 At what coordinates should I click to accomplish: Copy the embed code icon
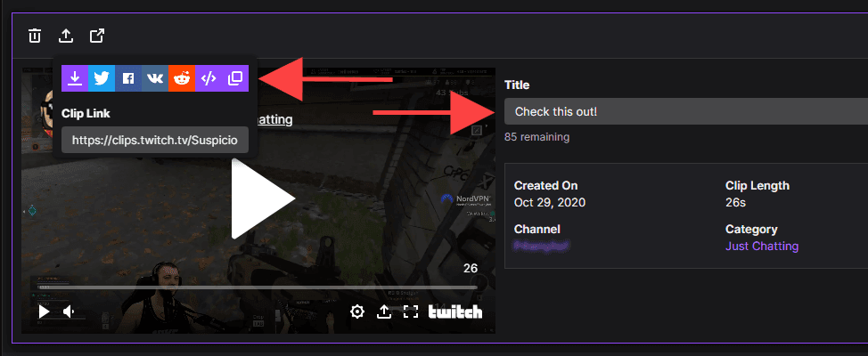pos(209,78)
